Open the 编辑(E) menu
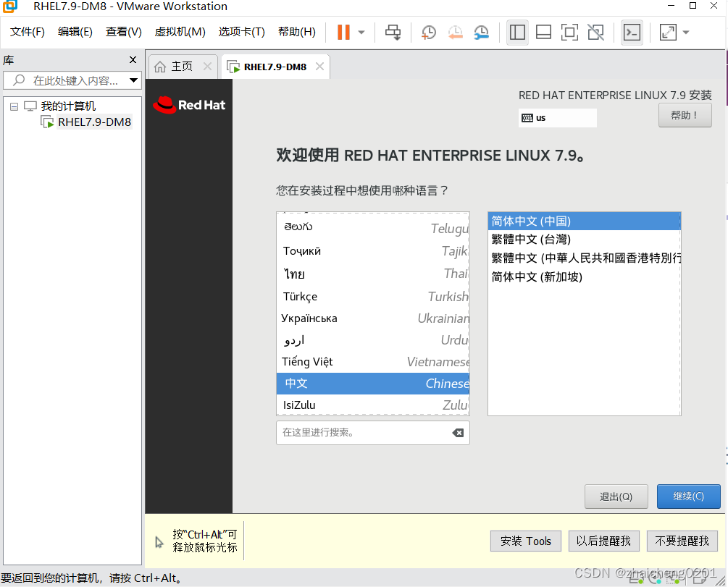This screenshot has width=728, height=587. pos(75,32)
